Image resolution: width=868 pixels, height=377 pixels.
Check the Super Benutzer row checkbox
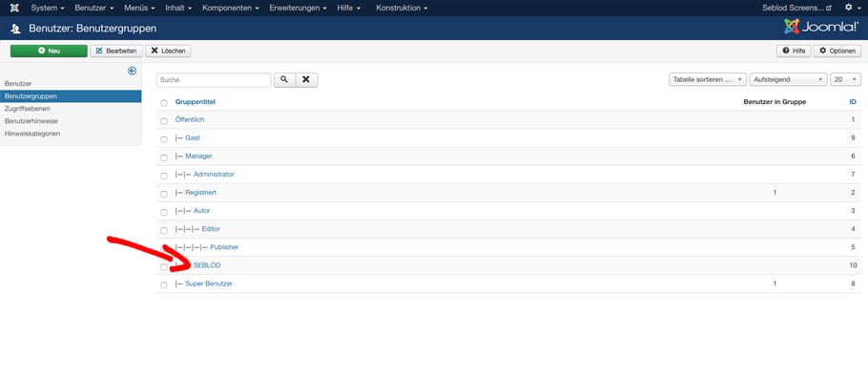[x=164, y=285]
